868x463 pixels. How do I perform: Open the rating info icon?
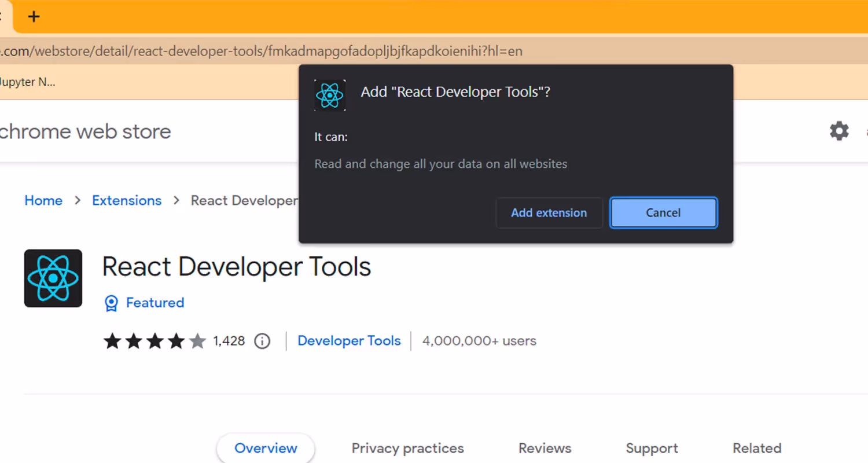click(x=262, y=341)
